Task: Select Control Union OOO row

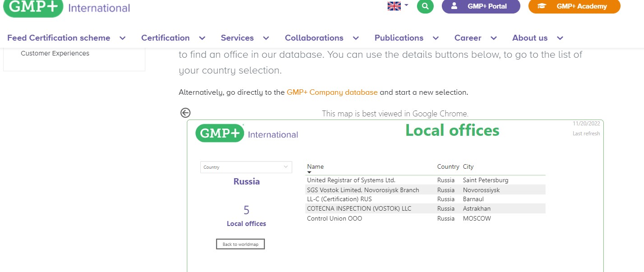Action: [426, 218]
